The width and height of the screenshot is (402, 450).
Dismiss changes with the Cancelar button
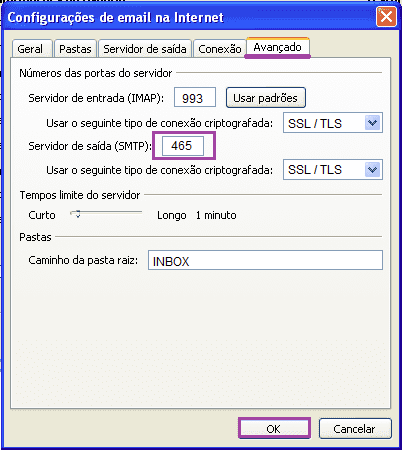(355, 429)
